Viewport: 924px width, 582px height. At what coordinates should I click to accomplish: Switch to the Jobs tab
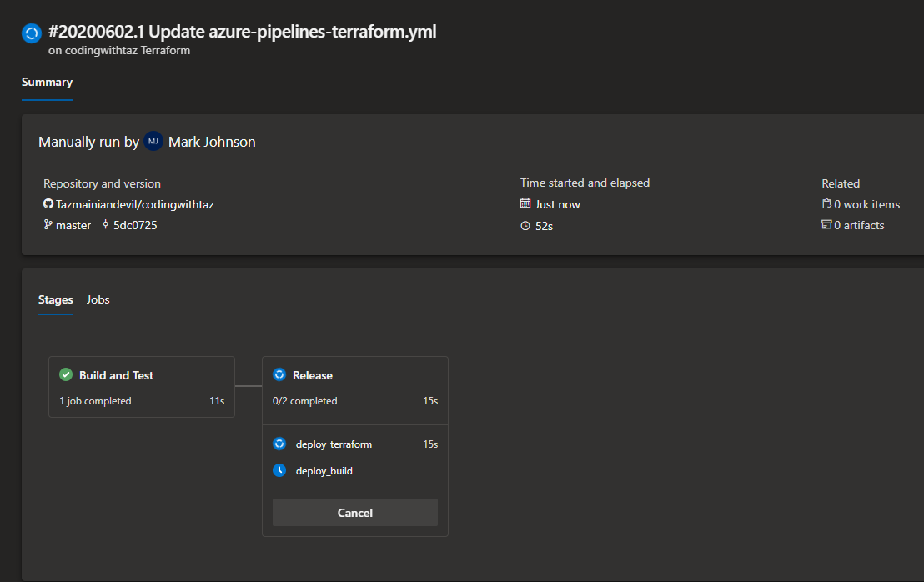tap(98, 299)
